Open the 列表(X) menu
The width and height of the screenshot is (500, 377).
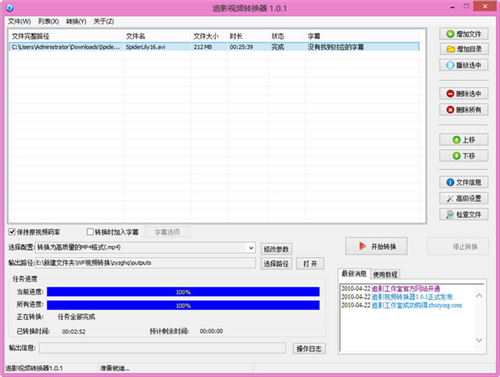[x=48, y=21]
